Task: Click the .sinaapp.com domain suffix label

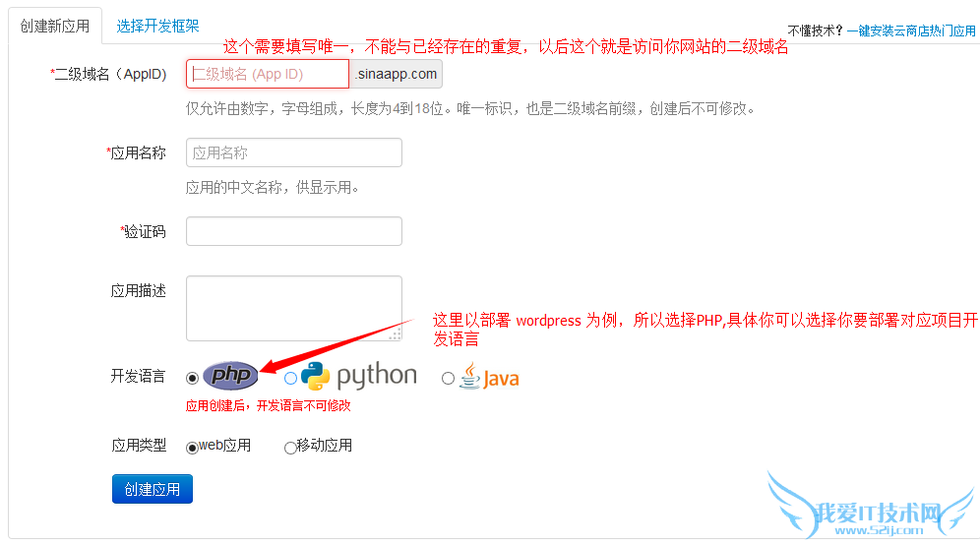Action: 397,74
